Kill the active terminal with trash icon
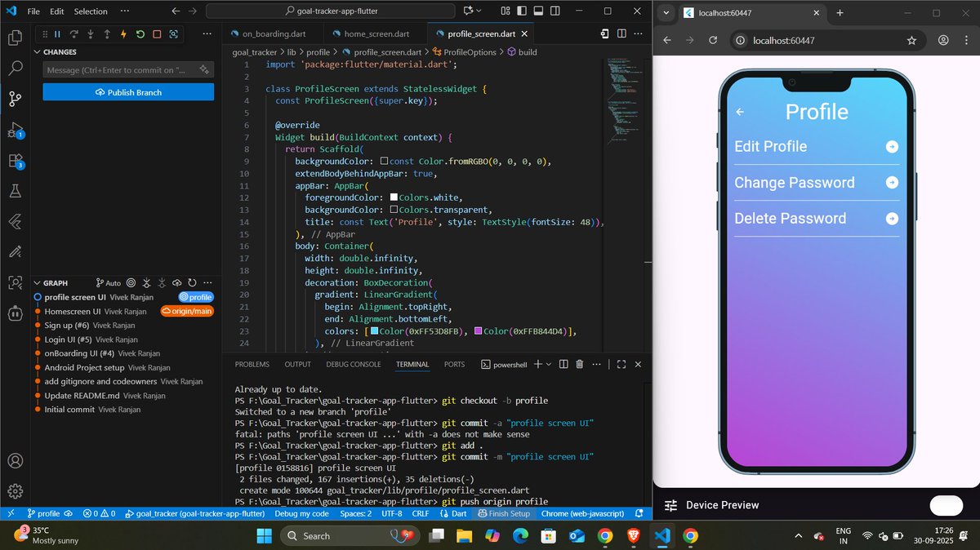Image resolution: width=980 pixels, height=550 pixels. [580, 364]
